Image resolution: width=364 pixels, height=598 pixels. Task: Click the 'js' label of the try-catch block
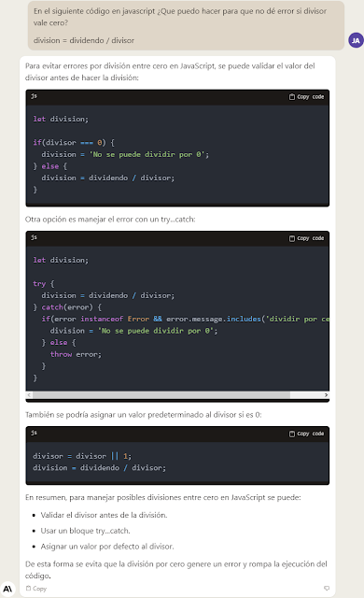pyautogui.click(x=34, y=237)
